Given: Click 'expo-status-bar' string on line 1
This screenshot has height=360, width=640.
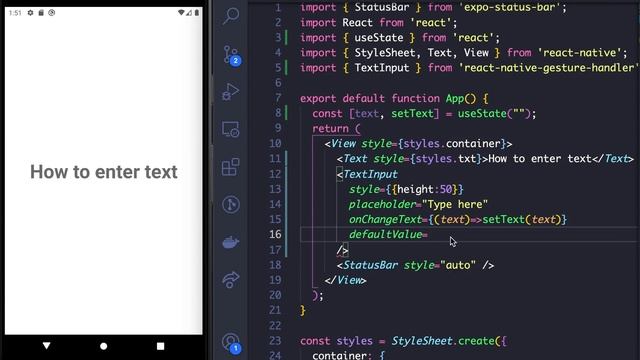Looking at the screenshot, I should [x=509, y=7].
